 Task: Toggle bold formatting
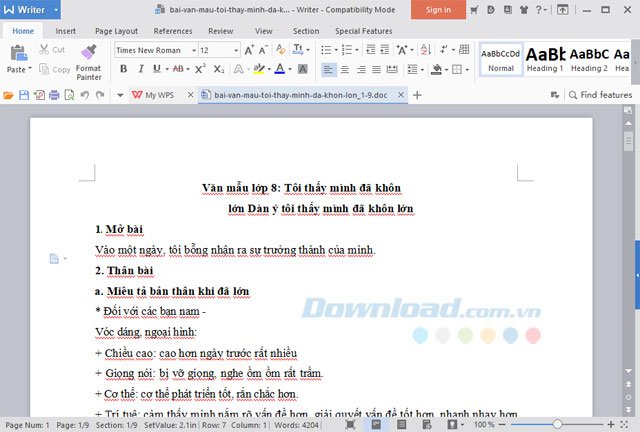point(123,69)
